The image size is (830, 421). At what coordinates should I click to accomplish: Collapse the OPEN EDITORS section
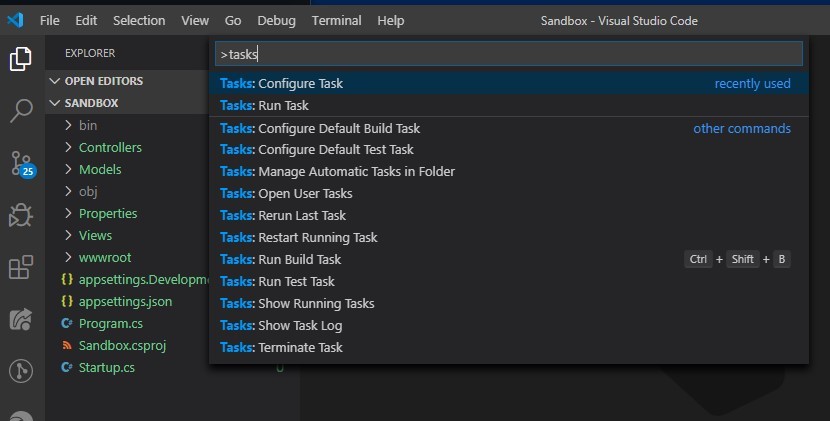[55, 81]
